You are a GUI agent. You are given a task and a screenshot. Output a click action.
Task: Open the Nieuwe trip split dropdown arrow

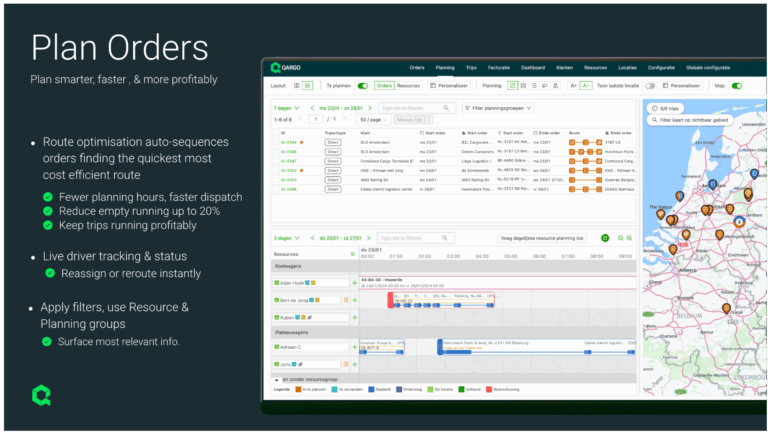tap(428, 120)
